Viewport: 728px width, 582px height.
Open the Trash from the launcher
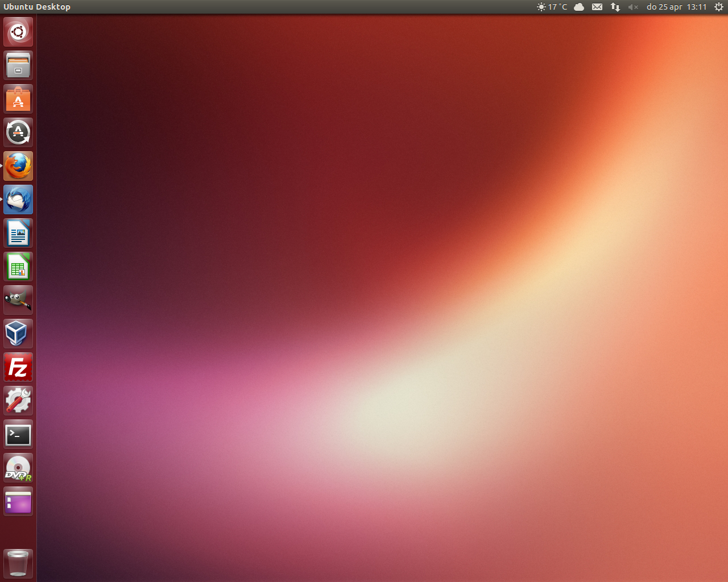click(x=18, y=563)
